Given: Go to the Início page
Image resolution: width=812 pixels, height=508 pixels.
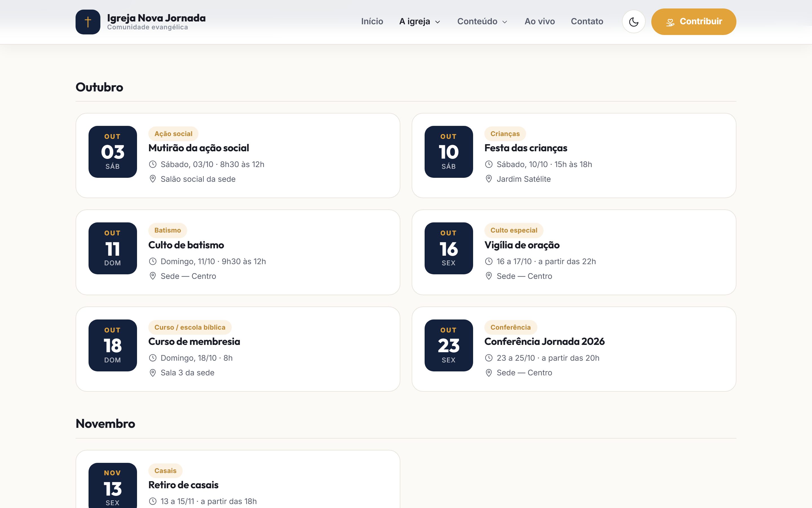Looking at the screenshot, I should coord(372,21).
